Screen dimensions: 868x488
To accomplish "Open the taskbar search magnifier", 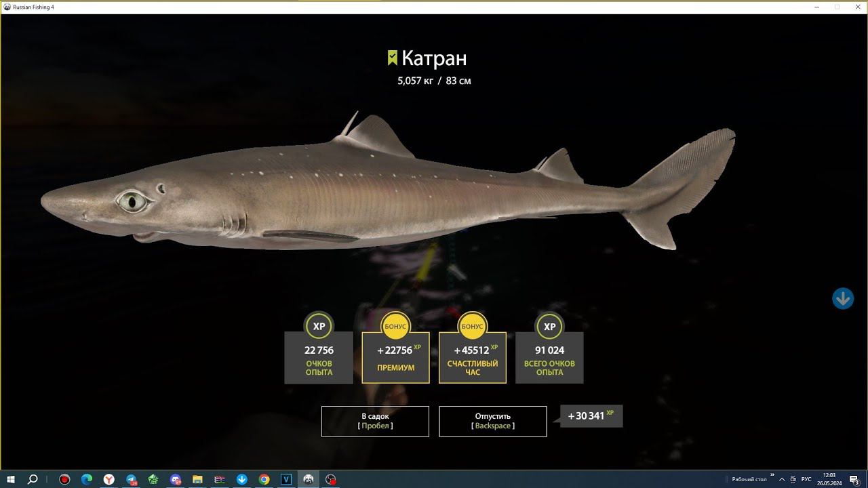I will pyautogui.click(x=33, y=479).
